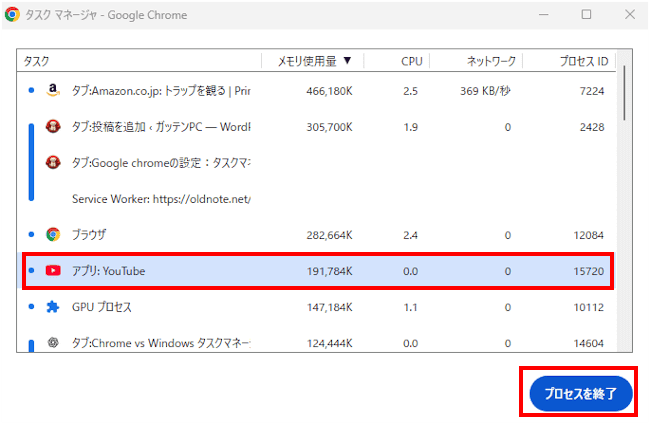Click the YouTube icon in アプリ row
Screen dimensions: 650x424
[x=53, y=271]
